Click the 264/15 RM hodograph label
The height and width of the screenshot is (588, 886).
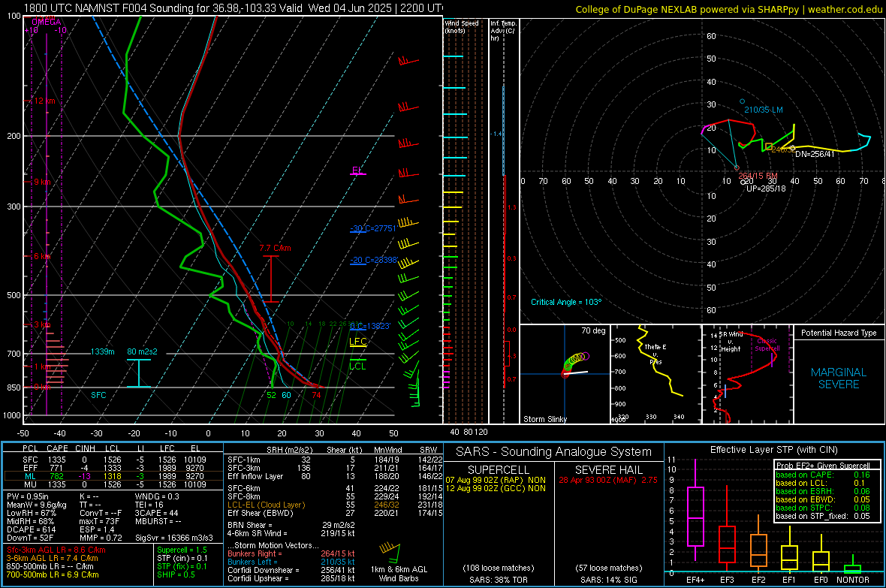point(758,176)
